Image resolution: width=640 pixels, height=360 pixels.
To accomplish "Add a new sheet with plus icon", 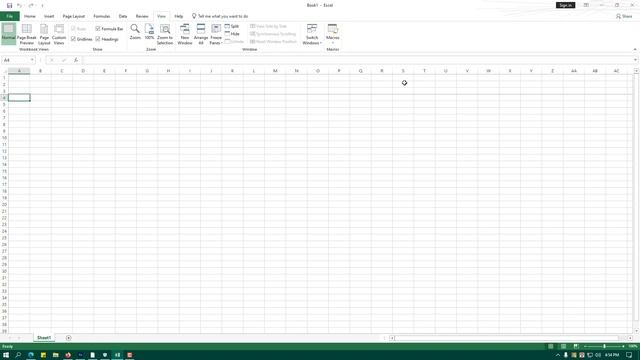I will 69,338.
